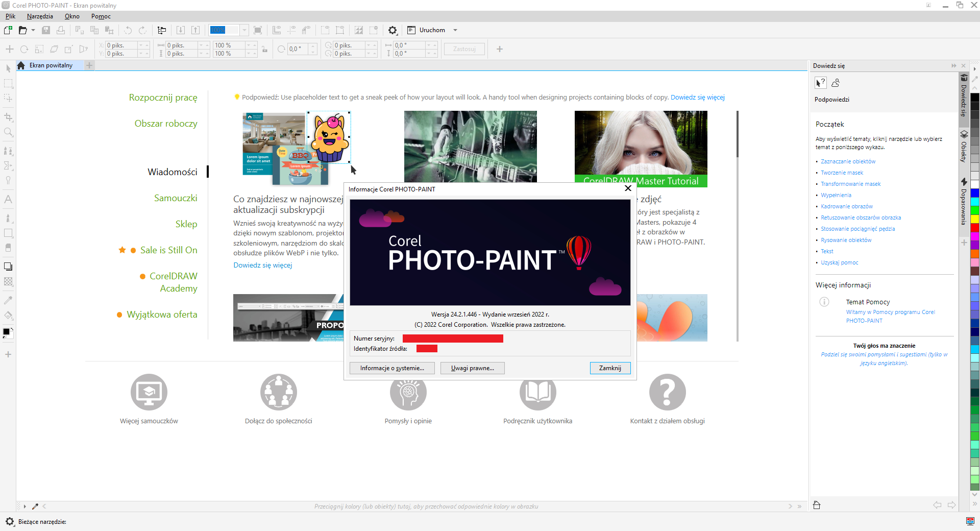Viewport: 980px width, 531px height.
Task: Click the rectangle shape tool
Action: (8, 233)
